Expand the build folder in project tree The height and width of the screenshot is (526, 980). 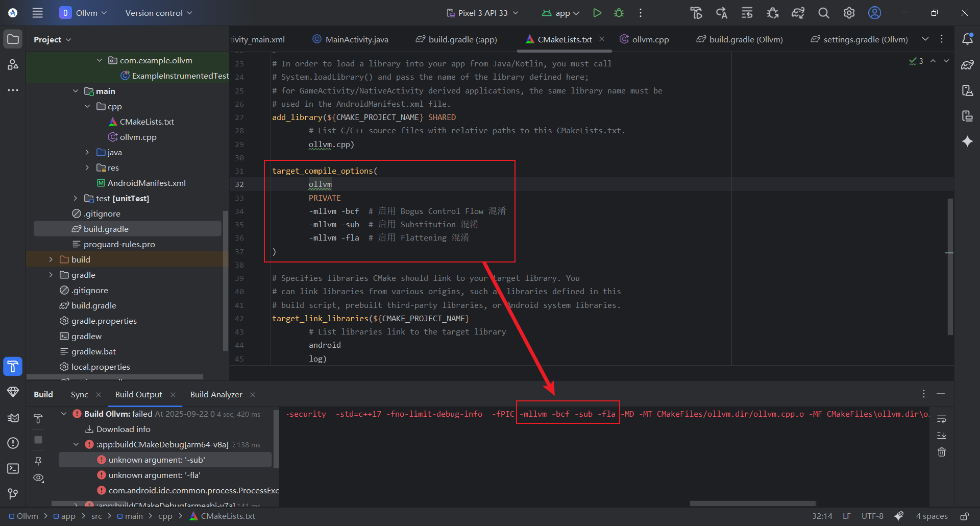(51, 259)
